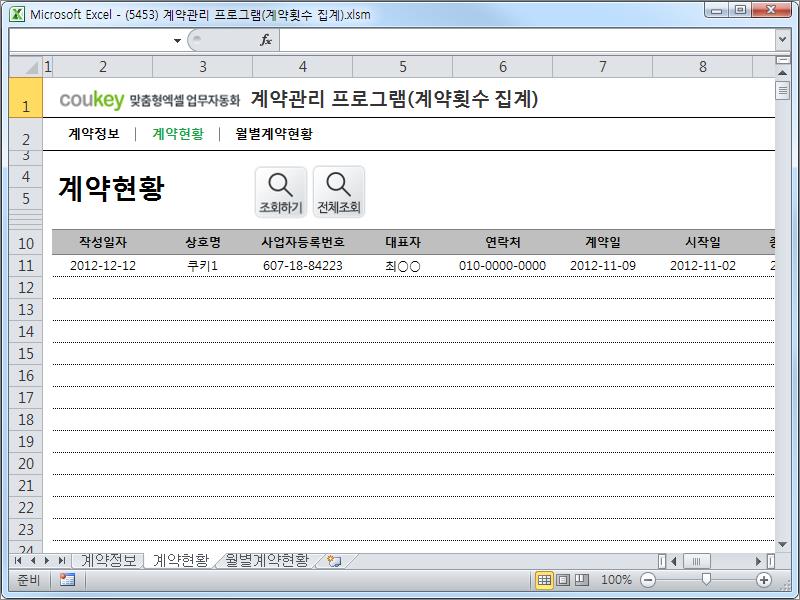Click the coukey logo

click(x=92, y=99)
